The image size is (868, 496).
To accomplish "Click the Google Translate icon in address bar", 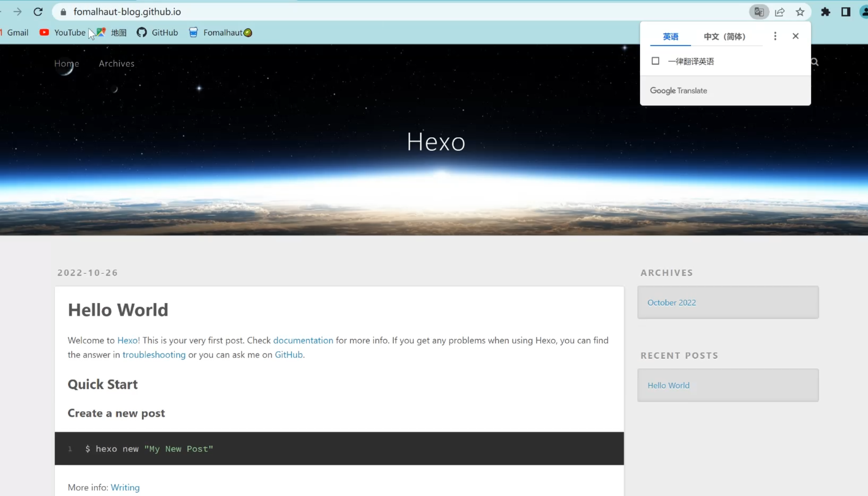I will click(759, 12).
